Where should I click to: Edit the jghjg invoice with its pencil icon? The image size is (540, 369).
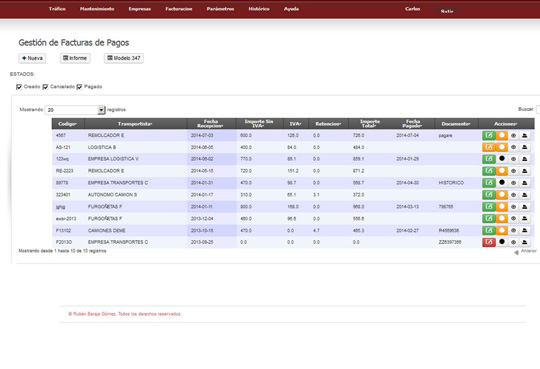(x=489, y=207)
